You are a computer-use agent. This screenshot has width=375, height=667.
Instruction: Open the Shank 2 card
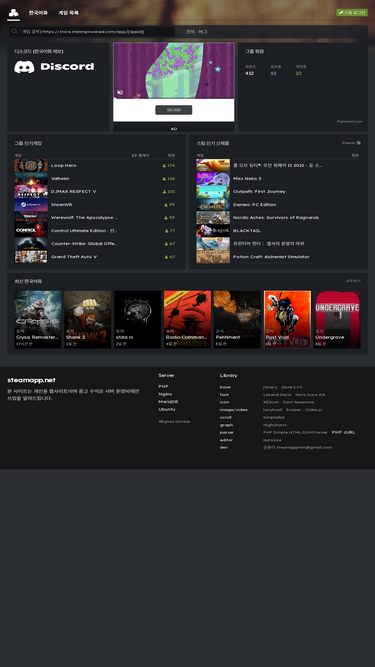pos(88,319)
